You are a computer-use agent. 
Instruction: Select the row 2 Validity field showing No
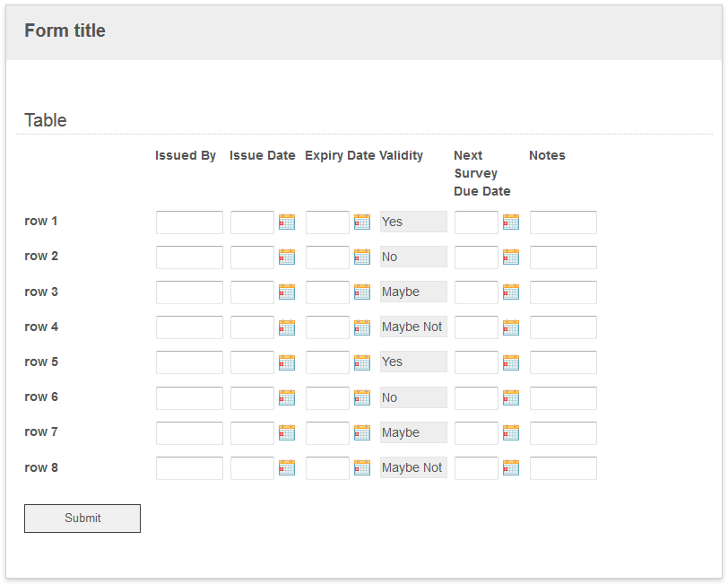pyautogui.click(x=413, y=257)
